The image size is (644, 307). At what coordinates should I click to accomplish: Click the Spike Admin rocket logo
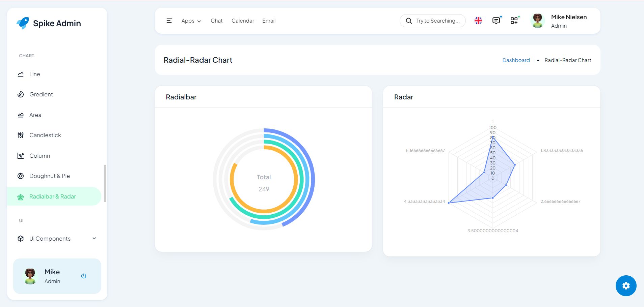[x=23, y=23]
